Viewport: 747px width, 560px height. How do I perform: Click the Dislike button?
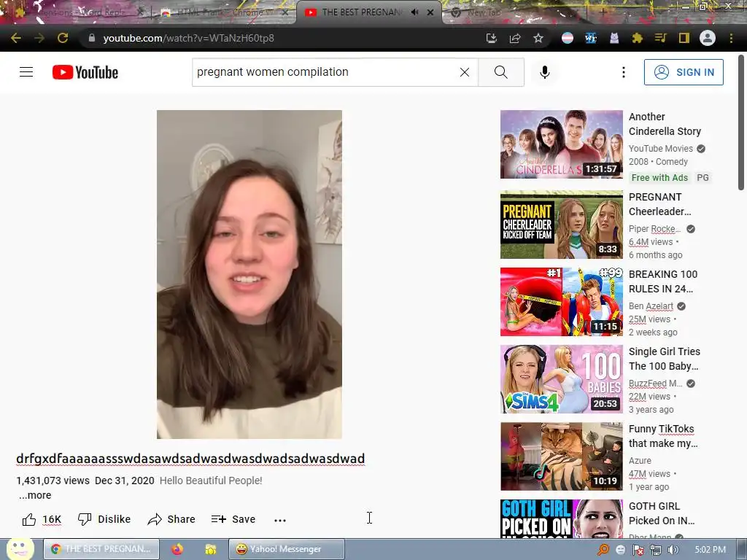pos(104,519)
